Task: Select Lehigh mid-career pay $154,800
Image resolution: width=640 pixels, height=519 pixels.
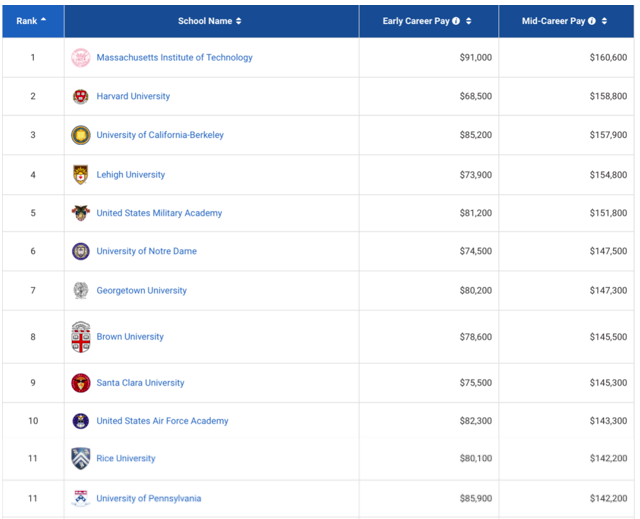Action: [566, 175]
